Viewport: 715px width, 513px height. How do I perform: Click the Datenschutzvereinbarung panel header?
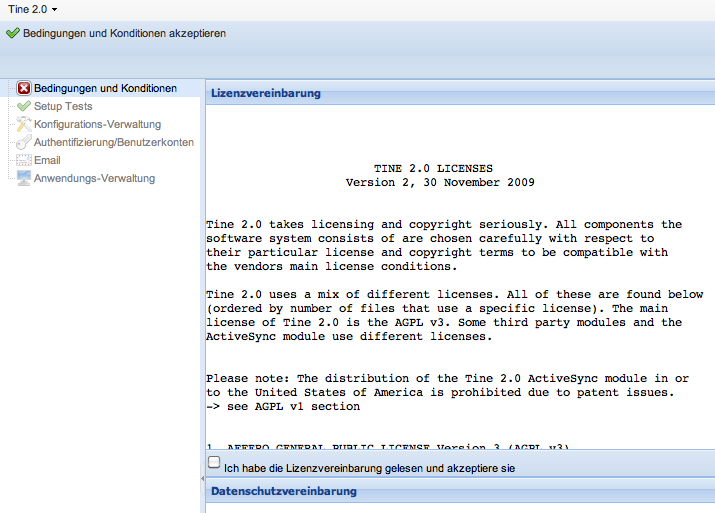click(283, 491)
